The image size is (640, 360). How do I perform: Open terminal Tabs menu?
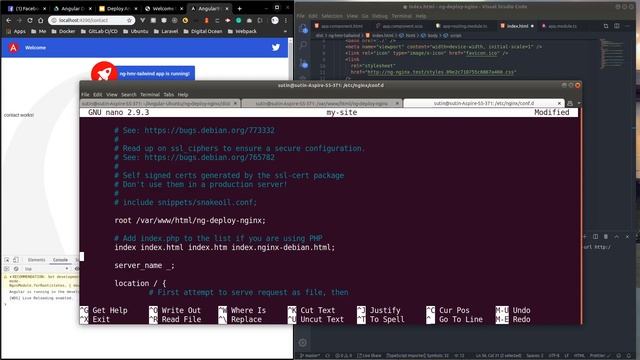click(169, 95)
